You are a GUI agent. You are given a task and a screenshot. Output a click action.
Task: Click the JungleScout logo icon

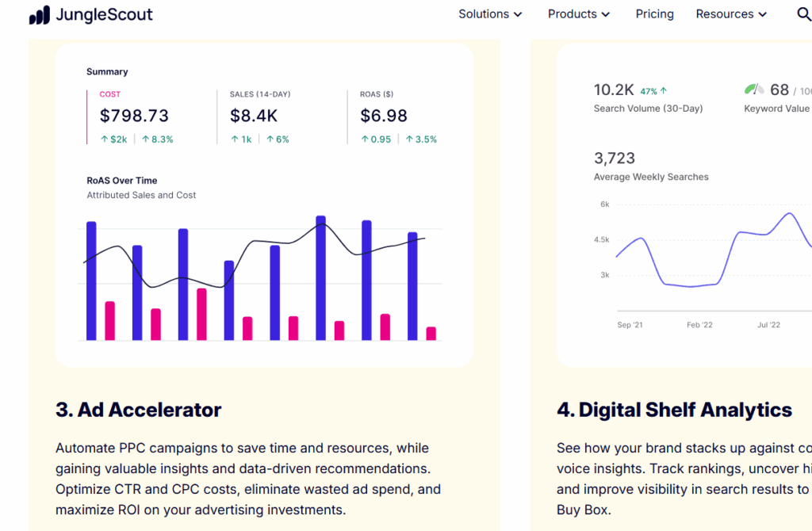[x=39, y=15]
